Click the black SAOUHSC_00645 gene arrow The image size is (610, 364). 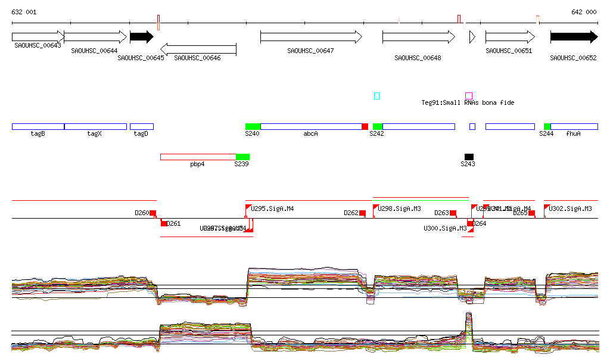[x=142, y=37]
